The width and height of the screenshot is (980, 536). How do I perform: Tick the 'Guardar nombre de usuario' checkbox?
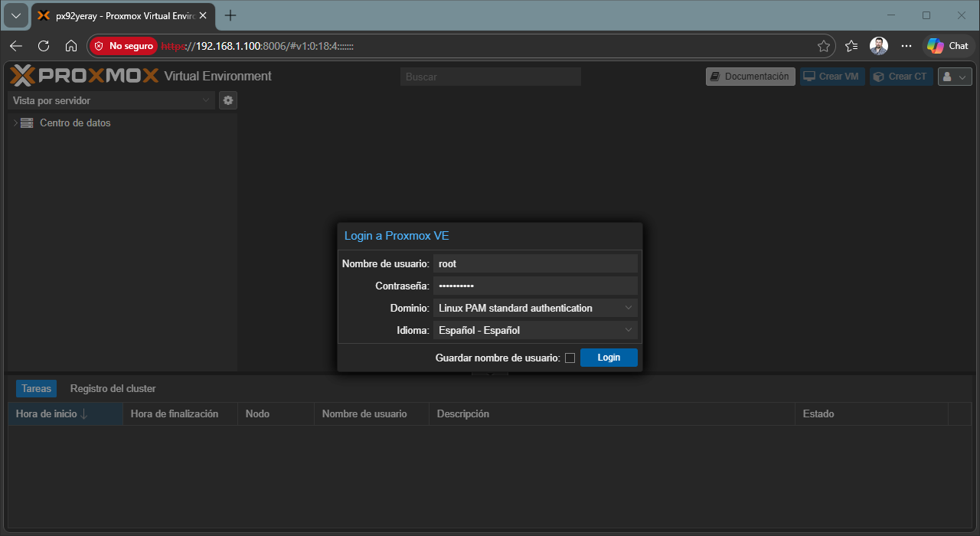(570, 358)
